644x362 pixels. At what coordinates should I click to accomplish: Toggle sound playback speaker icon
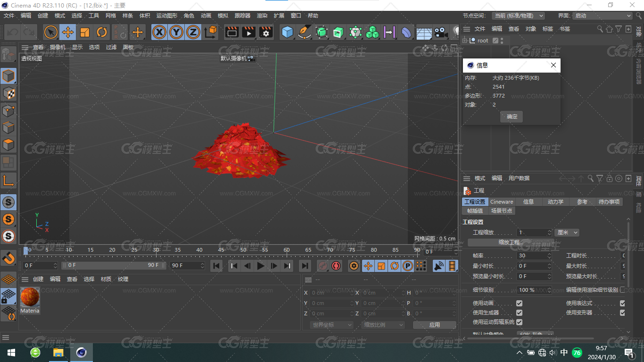439,266
